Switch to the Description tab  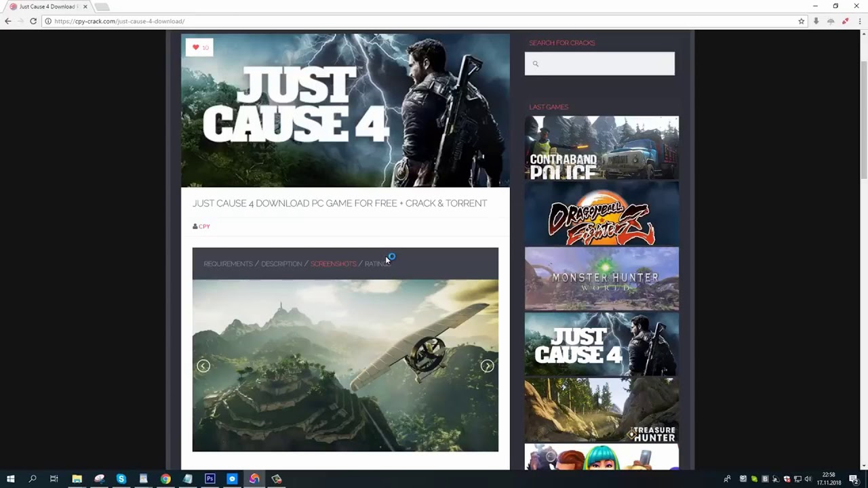point(281,264)
